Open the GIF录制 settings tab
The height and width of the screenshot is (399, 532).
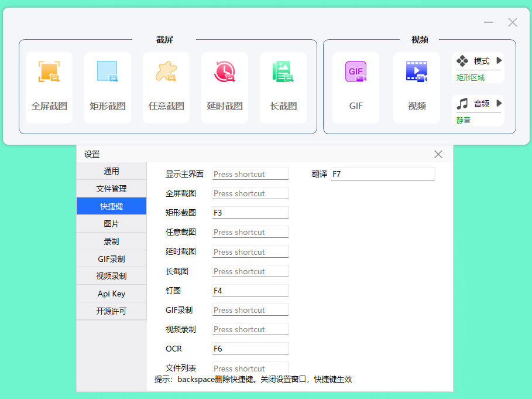[111, 258]
